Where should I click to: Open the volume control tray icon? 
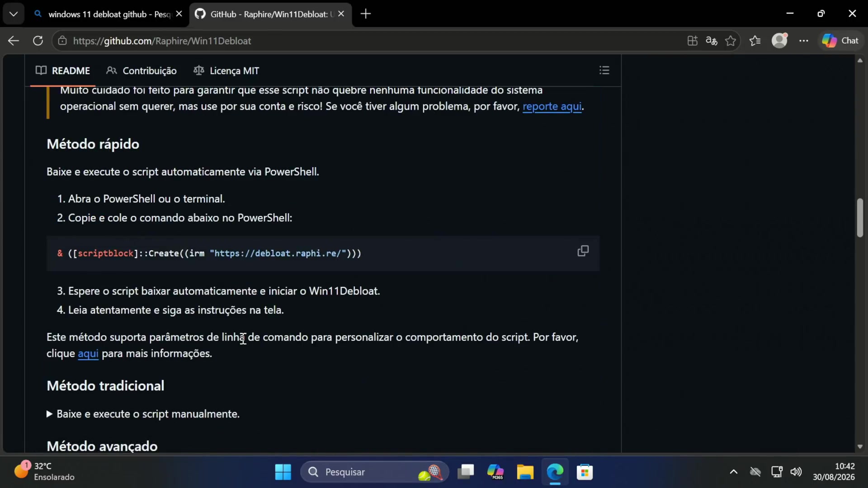(796, 472)
